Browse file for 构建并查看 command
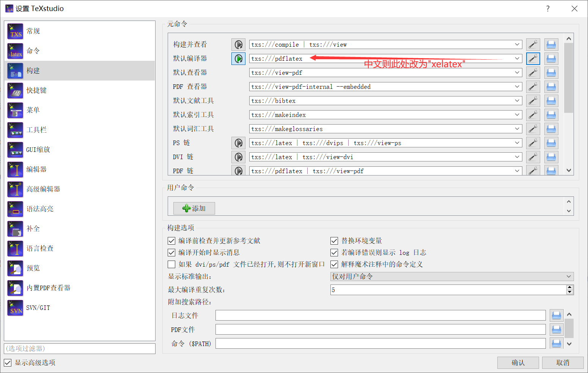Viewport: 588px width, 373px height. pos(551,44)
